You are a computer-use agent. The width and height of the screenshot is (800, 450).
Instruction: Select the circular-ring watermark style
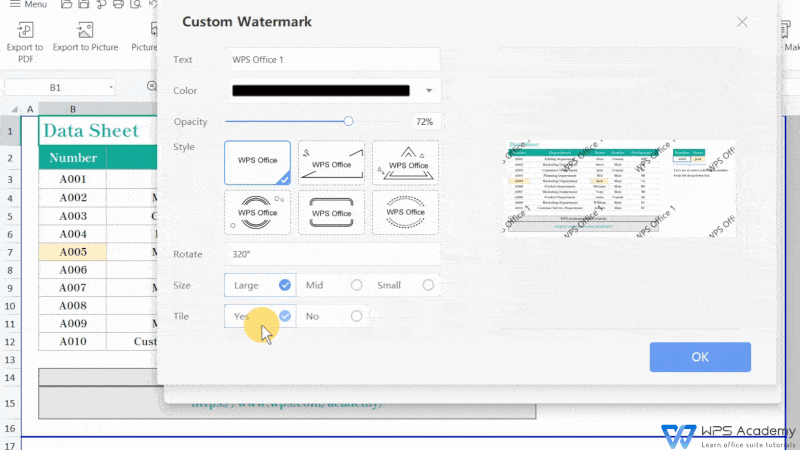pyautogui.click(x=258, y=212)
